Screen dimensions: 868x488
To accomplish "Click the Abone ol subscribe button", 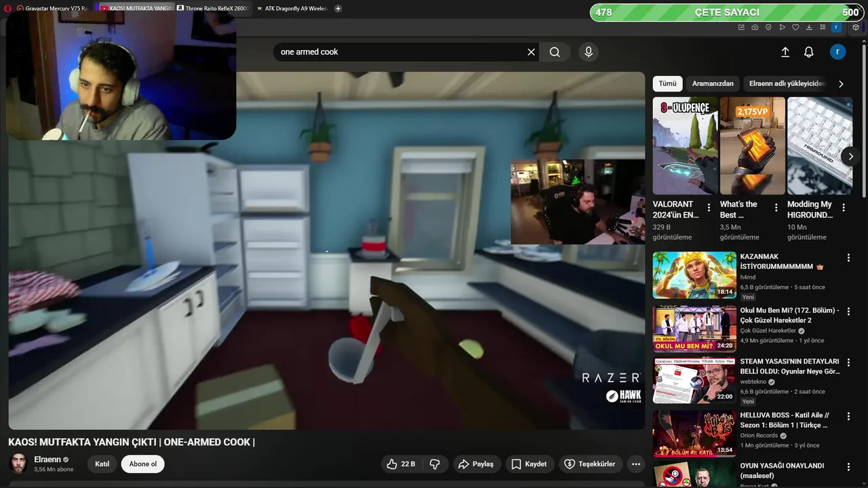I will [143, 464].
